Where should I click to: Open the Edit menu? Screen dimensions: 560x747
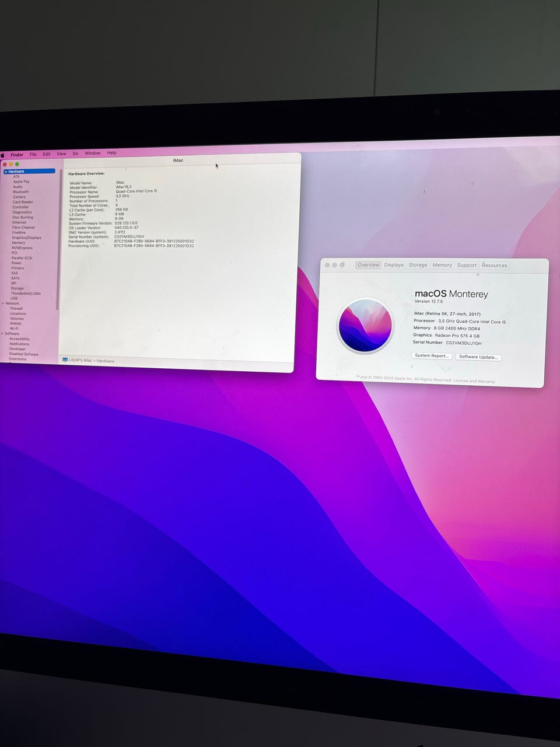coord(47,154)
